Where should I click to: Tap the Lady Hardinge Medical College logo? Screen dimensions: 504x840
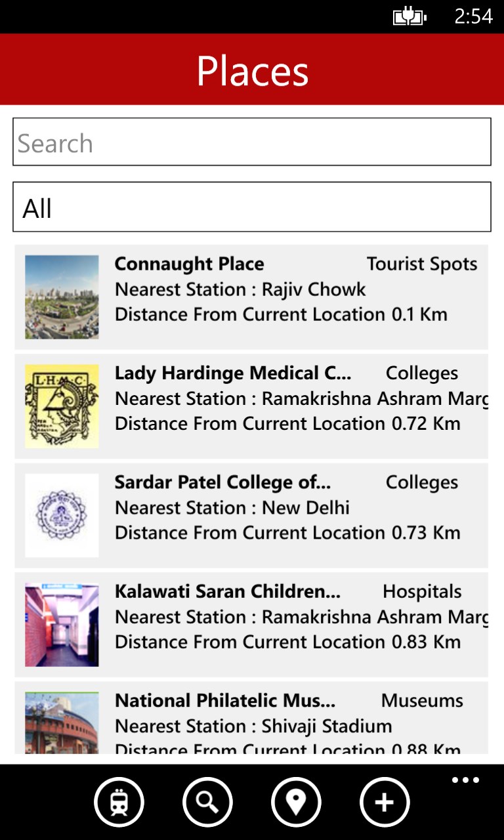[x=62, y=406]
